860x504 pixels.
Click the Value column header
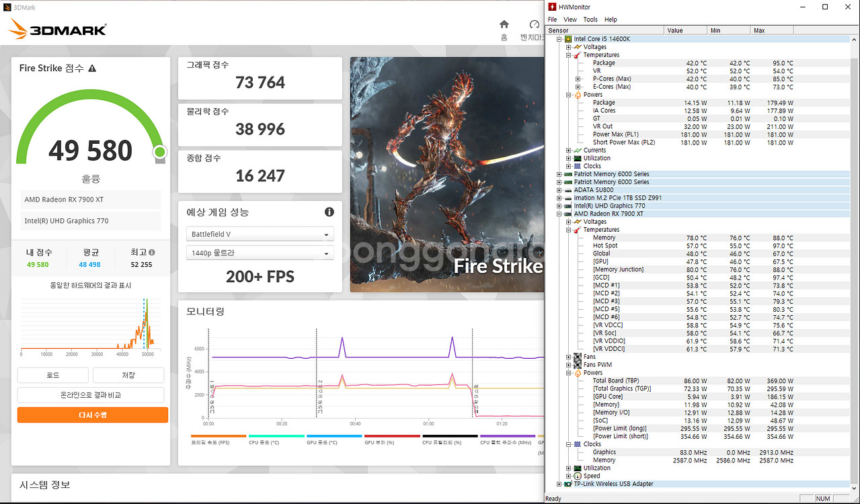[x=686, y=30]
